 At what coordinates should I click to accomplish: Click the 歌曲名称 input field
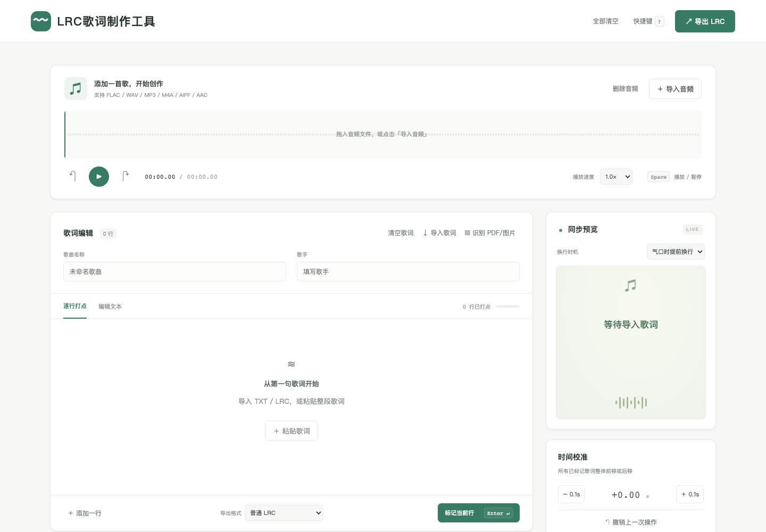click(174, 271)
